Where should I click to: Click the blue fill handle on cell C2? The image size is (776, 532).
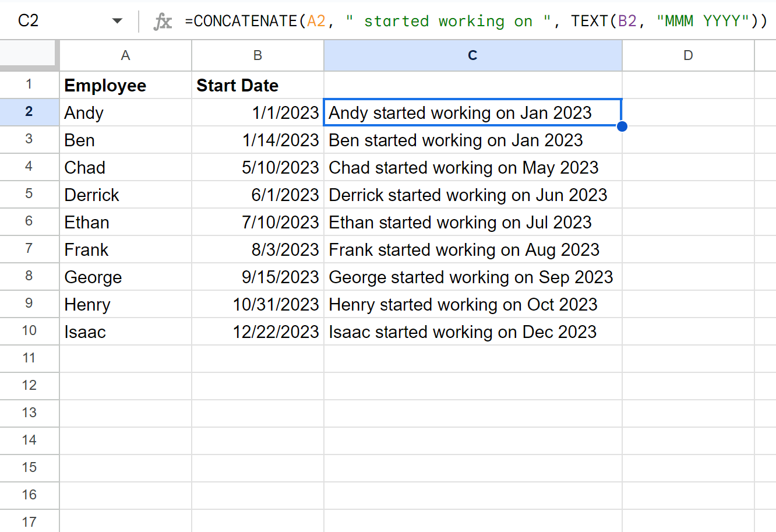(622, 126)
